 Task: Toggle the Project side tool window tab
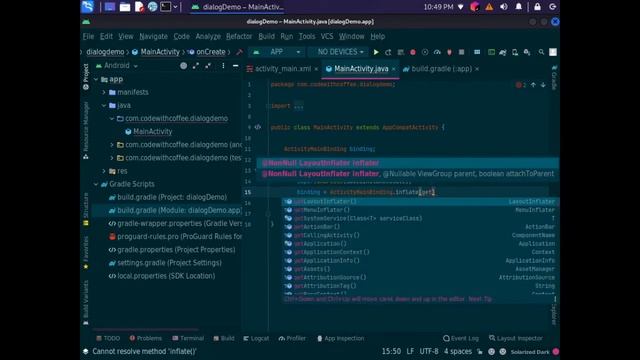click(x=86, y=76)
